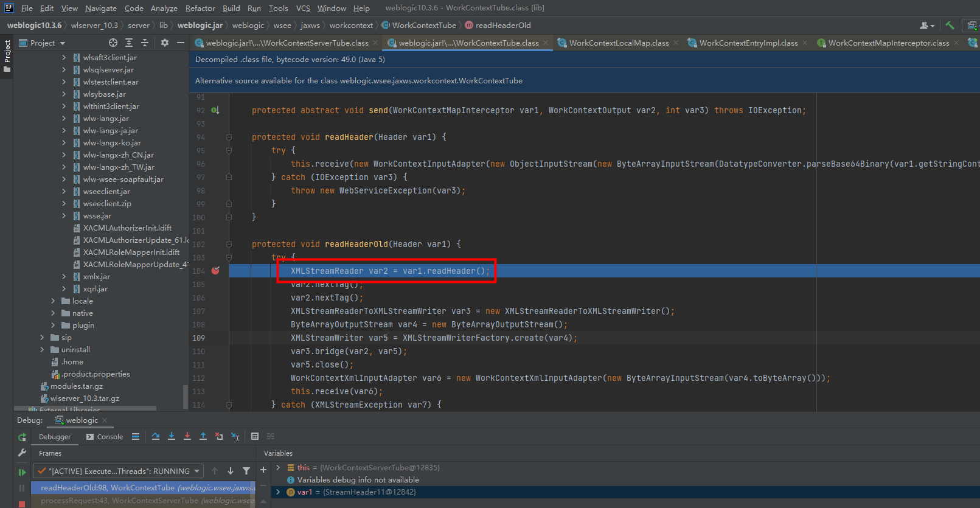
Task: Resume program execution
Action: point(23,472)
